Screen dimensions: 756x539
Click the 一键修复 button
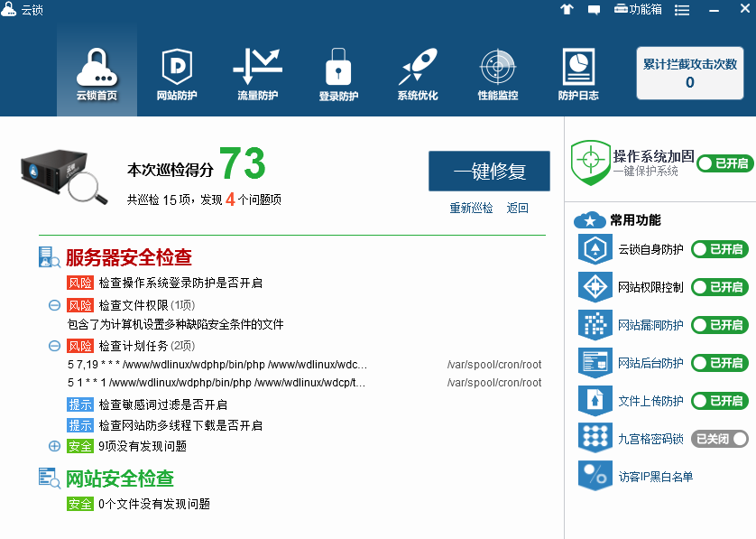click(x=489, y=172)
